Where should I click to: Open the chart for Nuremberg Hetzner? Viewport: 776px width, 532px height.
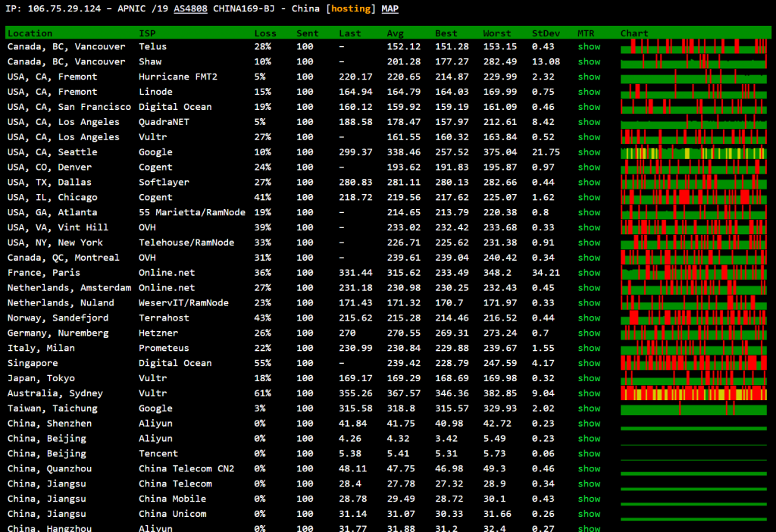(x=693, y=333)
